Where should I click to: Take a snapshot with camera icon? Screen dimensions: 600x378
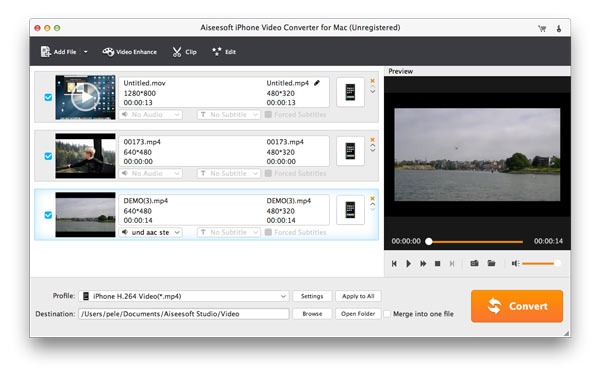(474, 263)
